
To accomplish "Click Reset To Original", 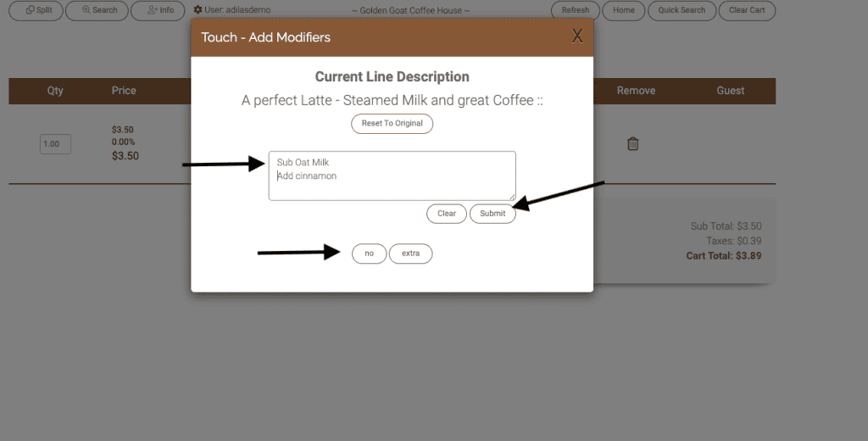I will pos(392,124).
